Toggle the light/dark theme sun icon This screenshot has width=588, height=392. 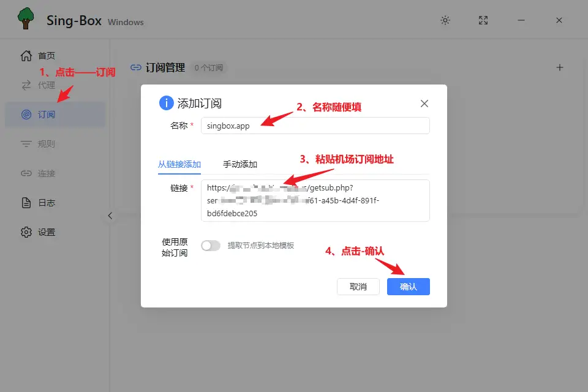(x=445, y=20)
